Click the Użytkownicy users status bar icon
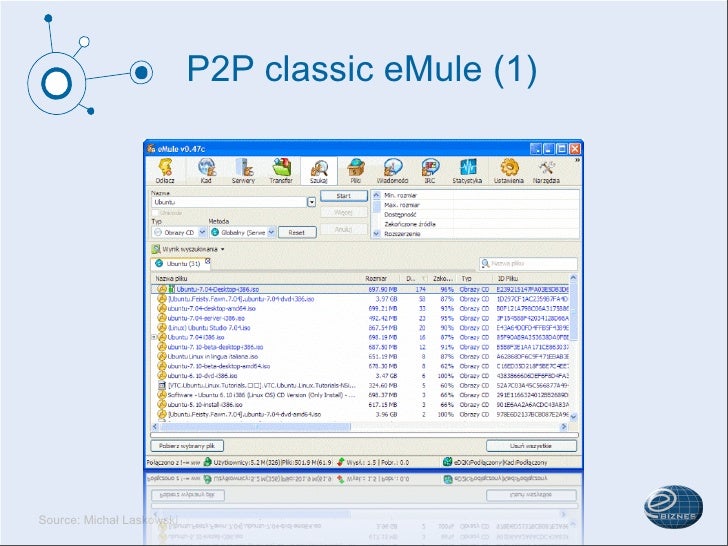This screenshot has width=728, height=546. coord(208,462)
